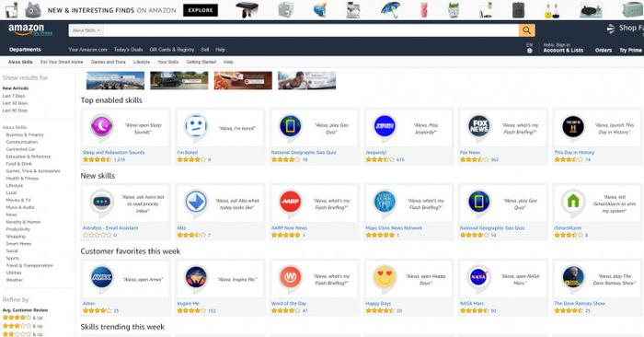This screenshot has width=644, height=337.
Task: Open the scenic coastline promo banner thumbnail
Action: point(115,80)
